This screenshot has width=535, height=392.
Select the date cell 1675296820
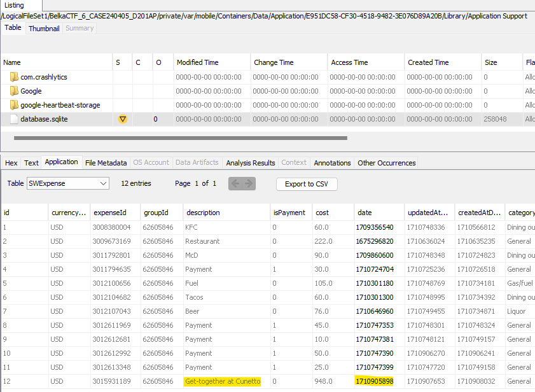click(379, 241)
